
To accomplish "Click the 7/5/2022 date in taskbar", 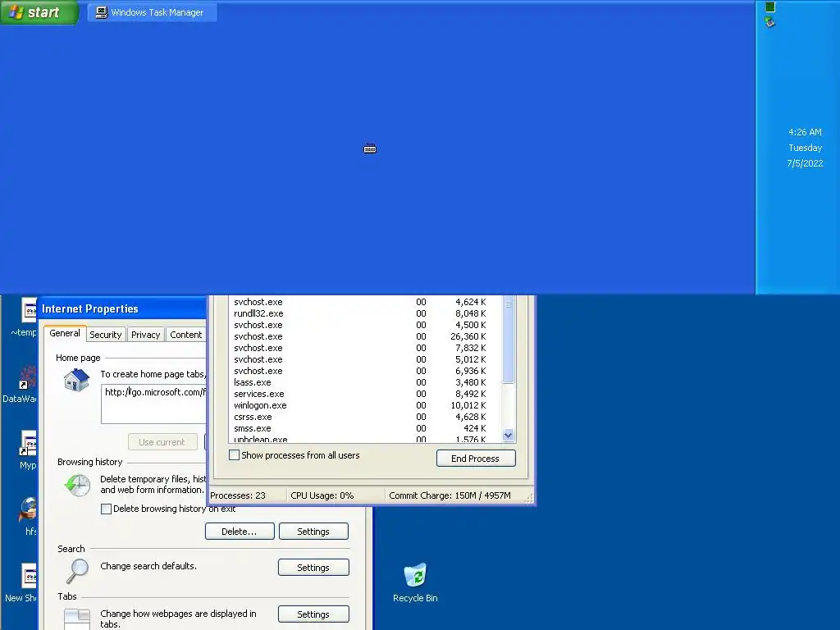I will click(806, 163).
